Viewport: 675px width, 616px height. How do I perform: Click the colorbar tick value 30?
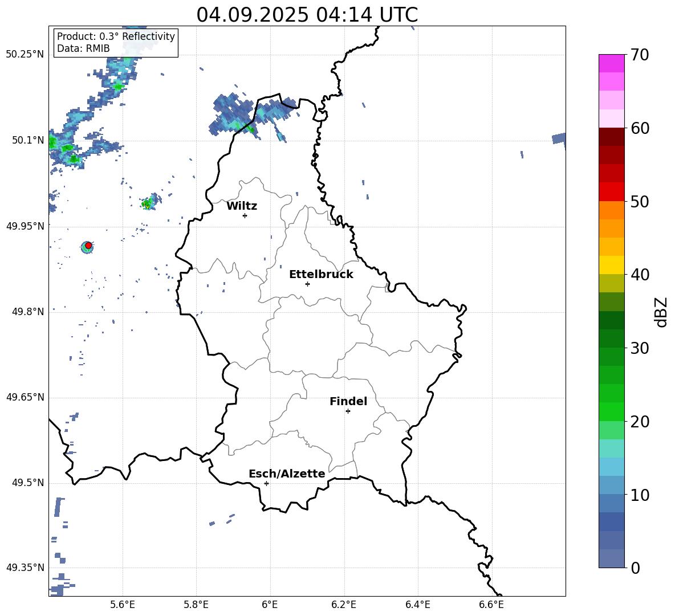(639, 348)
